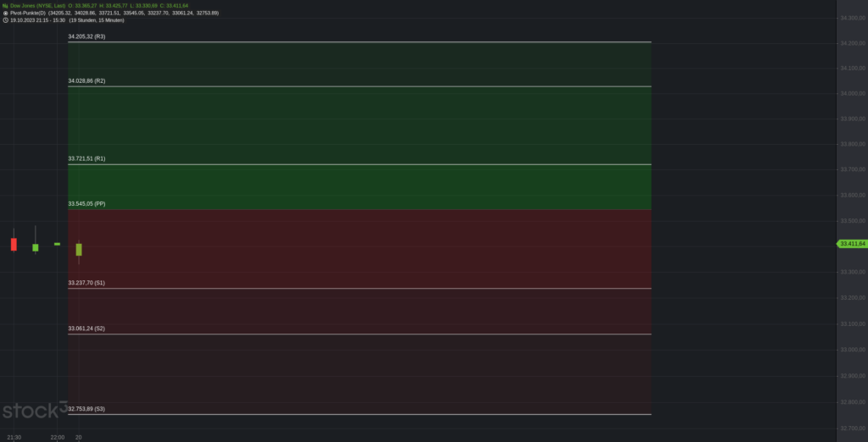Click the green candlestick above date label 20

(79, 250)
